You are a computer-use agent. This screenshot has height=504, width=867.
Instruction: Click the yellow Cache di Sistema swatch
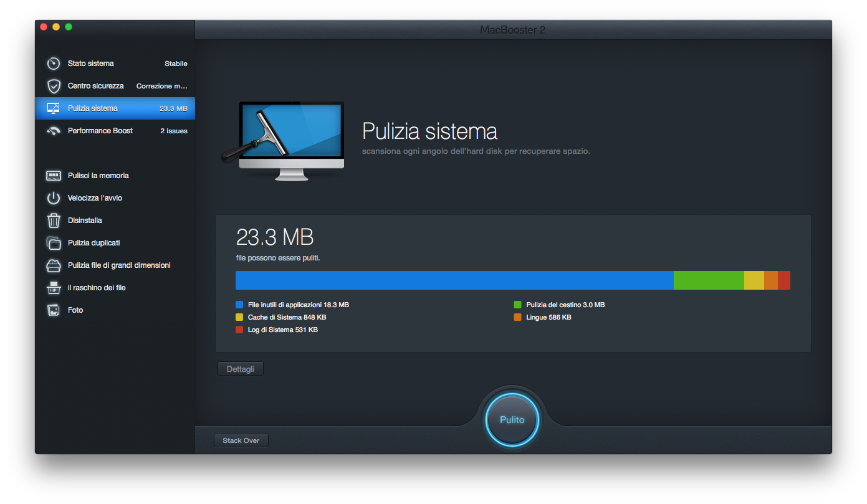coord(239,318)
